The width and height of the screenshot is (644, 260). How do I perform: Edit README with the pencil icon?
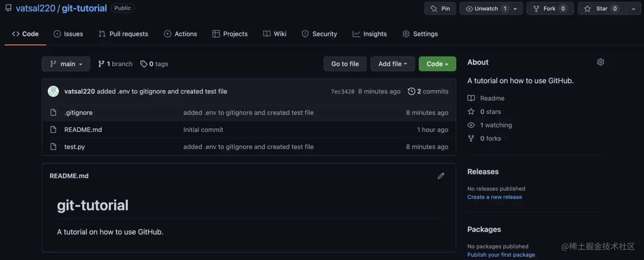(x=441, y=176)
